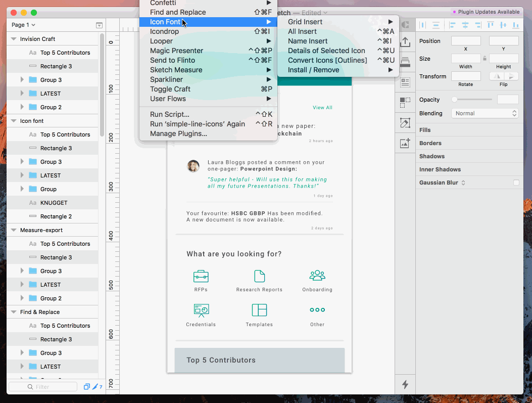The width and height of the screenshot is (532, 403).
Task: Open the Inner Shadows section header
Action: point(469,169)
